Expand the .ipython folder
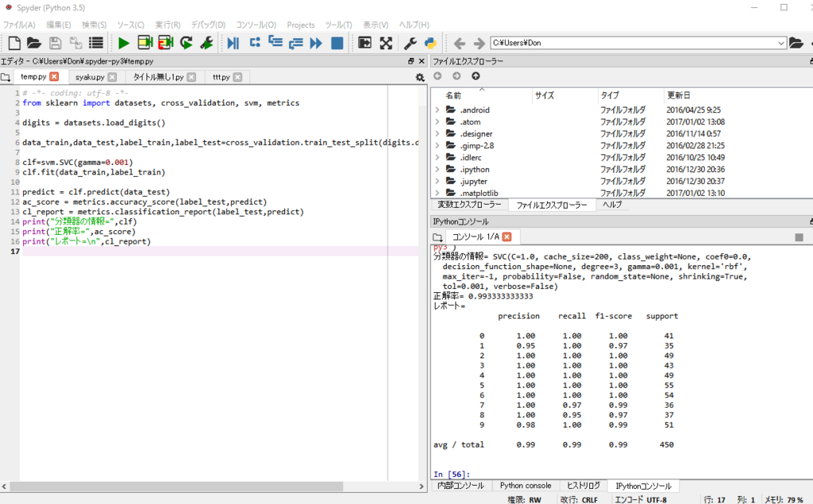813x504 pixels. [x=437, y=170]
